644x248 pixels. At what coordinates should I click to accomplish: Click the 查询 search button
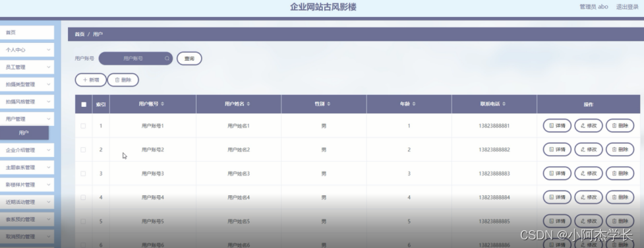point(189,59)
